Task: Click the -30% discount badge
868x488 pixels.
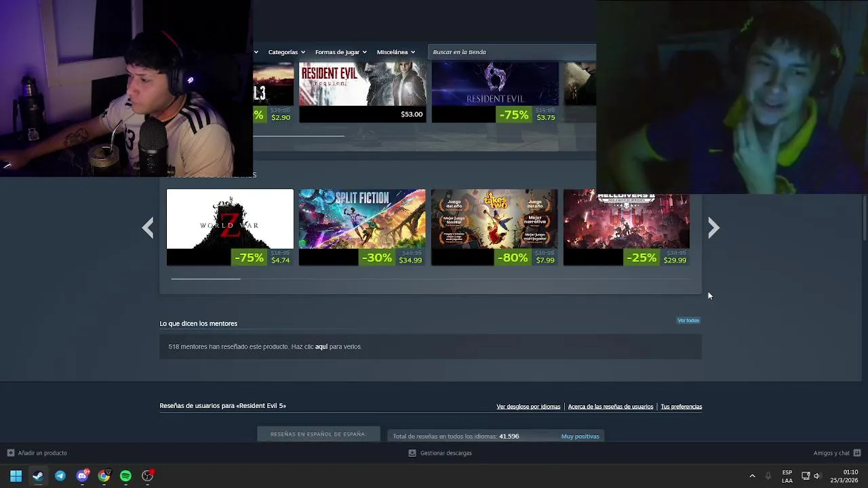Action: (x=378, y=258)
